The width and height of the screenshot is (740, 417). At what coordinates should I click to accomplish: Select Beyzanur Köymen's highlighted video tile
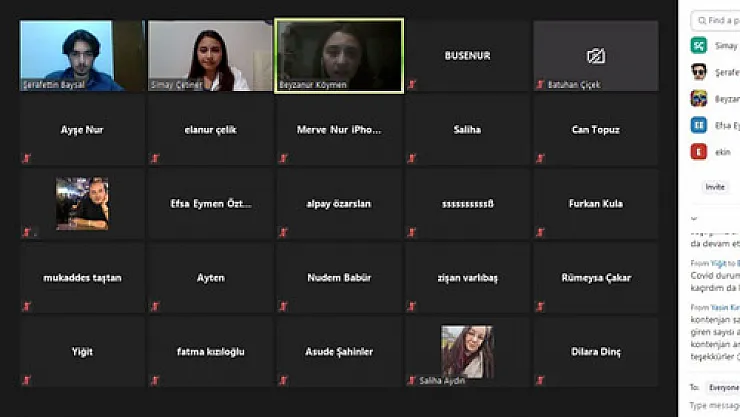[x=339, y=56]
